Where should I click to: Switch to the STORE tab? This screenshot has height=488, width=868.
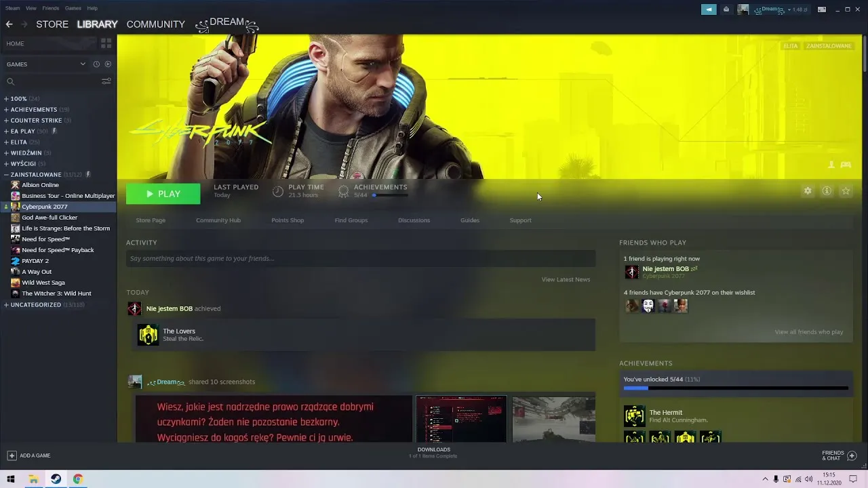pyautogui.click(x=52, y=24)
